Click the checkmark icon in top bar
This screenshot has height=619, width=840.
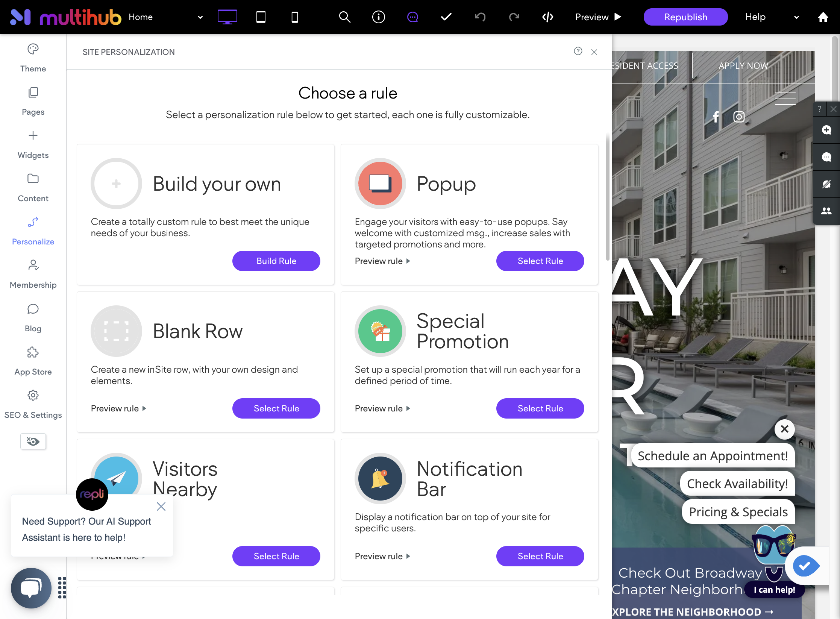click(x=446, y=17)
